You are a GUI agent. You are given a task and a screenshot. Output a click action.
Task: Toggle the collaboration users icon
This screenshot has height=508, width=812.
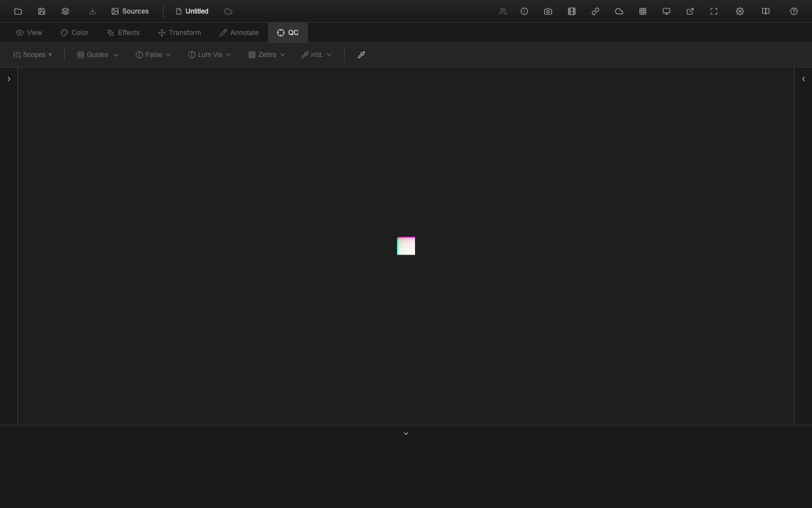502,11
